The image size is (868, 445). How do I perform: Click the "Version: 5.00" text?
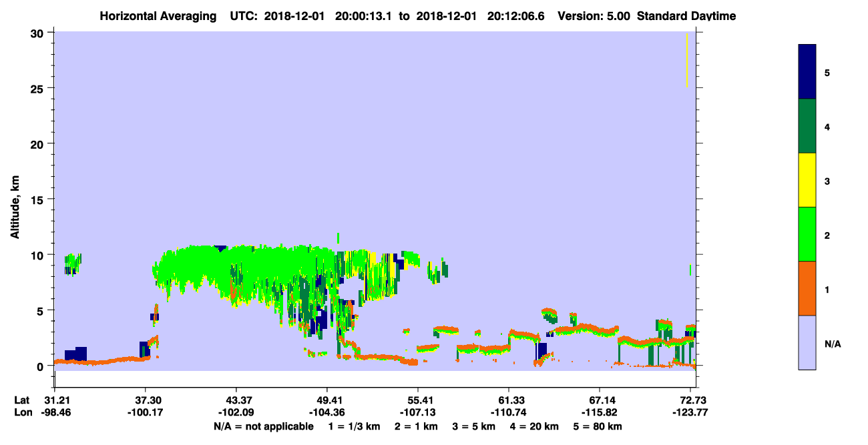[x=595, y=15]
